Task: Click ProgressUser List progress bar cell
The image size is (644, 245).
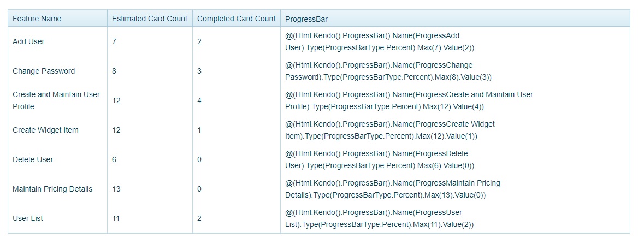Action: pyautogui.click(x=379, y=218)
